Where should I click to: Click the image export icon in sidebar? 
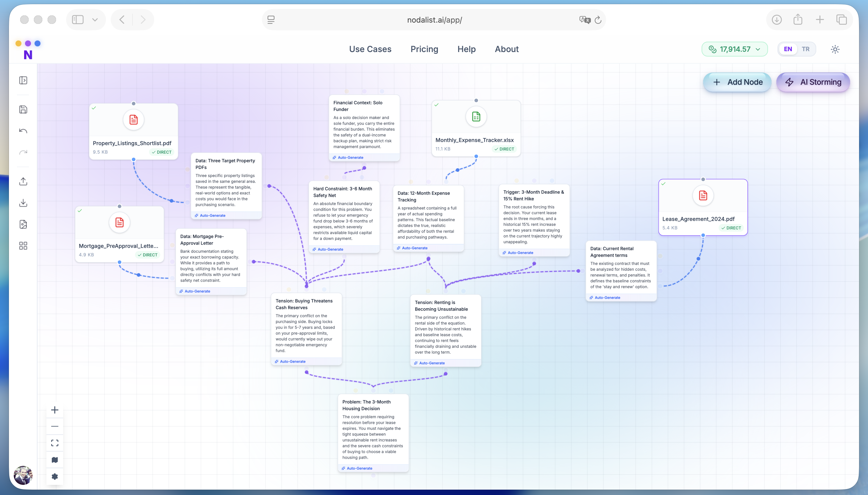click(23, 224)
